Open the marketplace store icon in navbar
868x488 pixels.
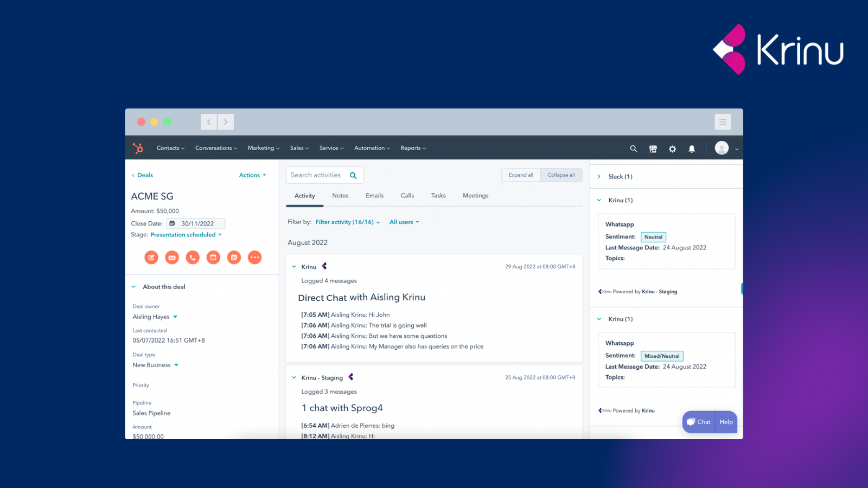(653, 149)
